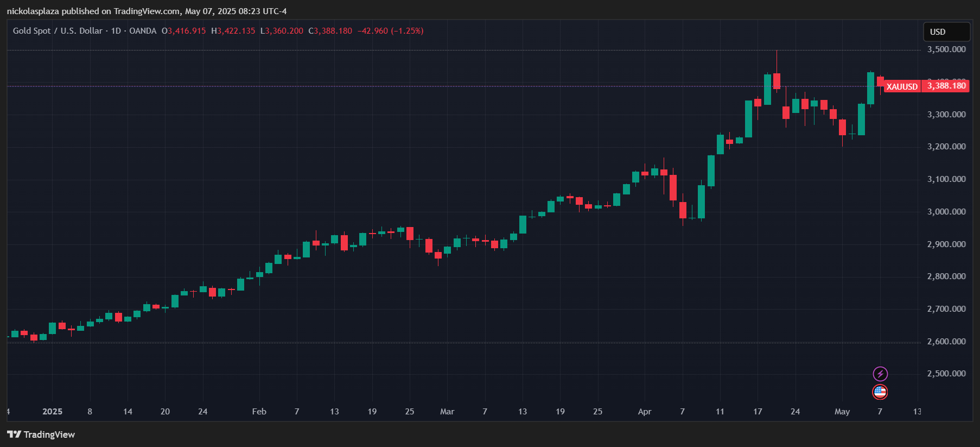The image size is (980, 447).
Task: Click the TradingView logo at bottom left
Action: tap(14, 435)
